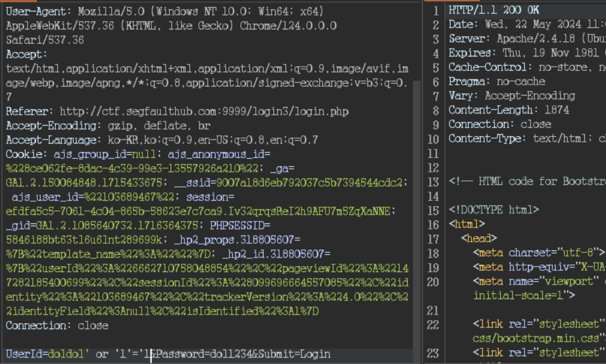Viewport: 606px width, 364px height.
Task: Click the no-cache Pragma value
Action: pyautogui.click(x=521, y=82)
